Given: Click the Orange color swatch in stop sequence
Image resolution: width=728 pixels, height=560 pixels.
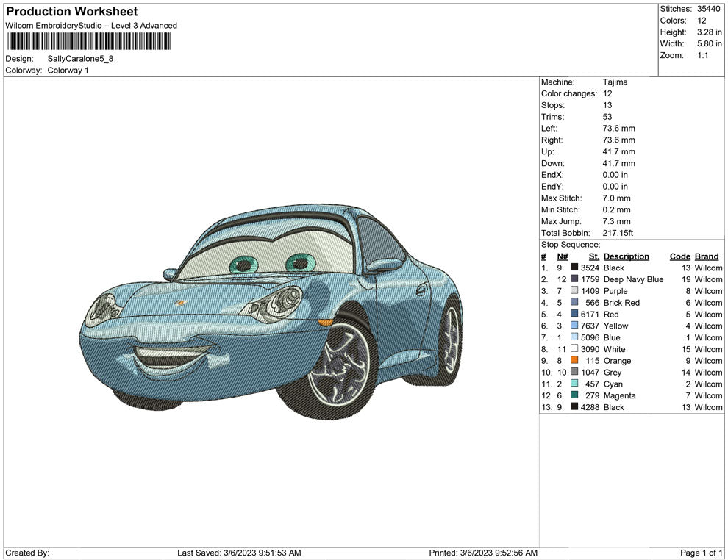Looking at the screenshot, I should [x=574, y=361].
